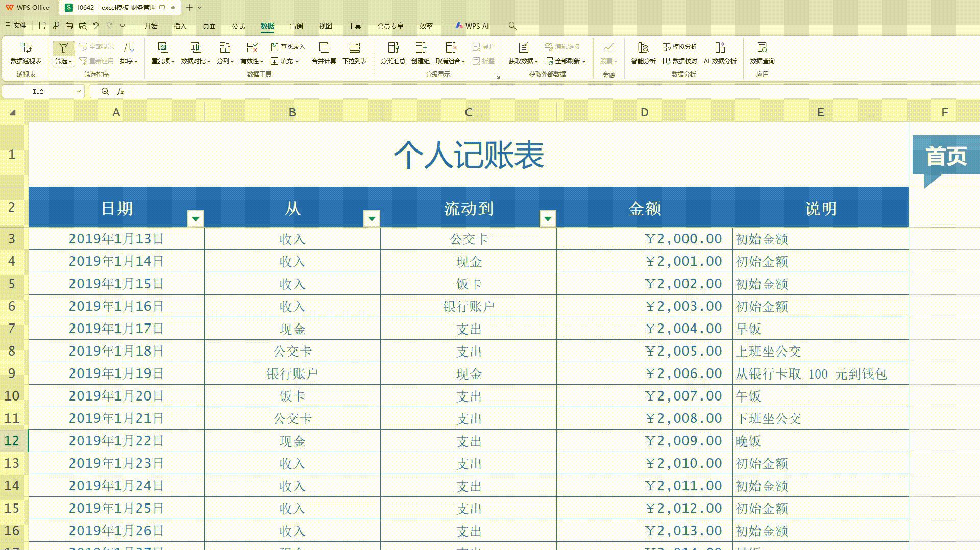
Task: Click the 排序 sort icon
Action: pyautogui.click(x=129, y=48)
